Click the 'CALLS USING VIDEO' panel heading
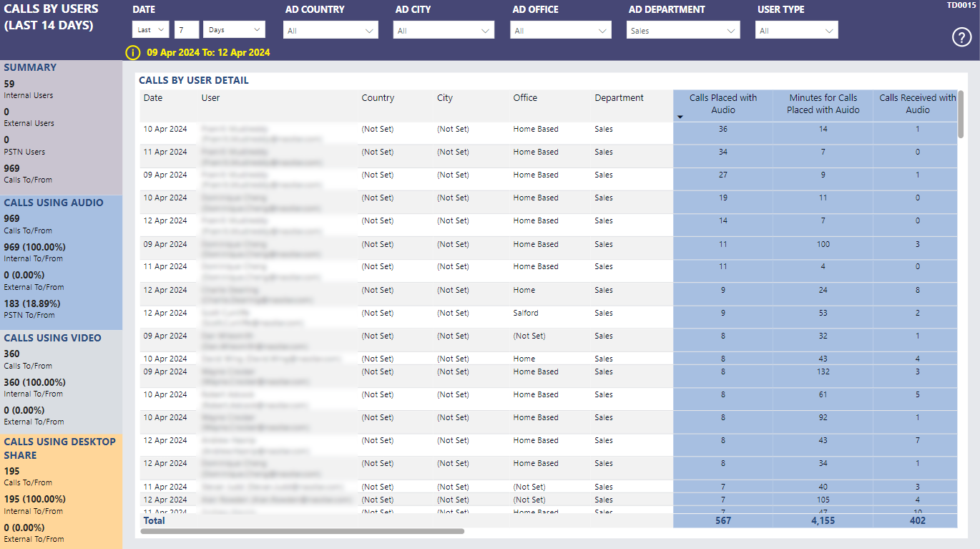The height and width of the screenshot is (549, 980). [52, 338]
